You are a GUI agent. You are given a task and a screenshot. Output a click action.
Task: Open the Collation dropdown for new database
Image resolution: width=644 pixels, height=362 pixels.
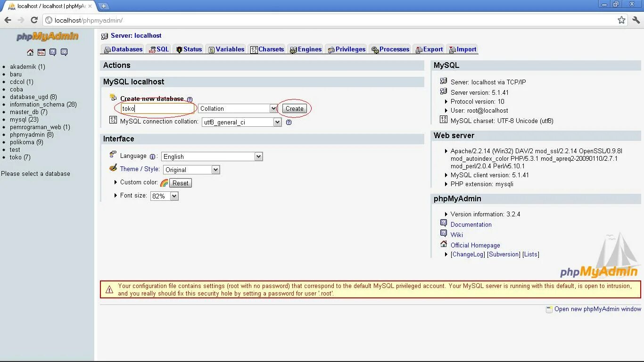(x=238, y=108)
